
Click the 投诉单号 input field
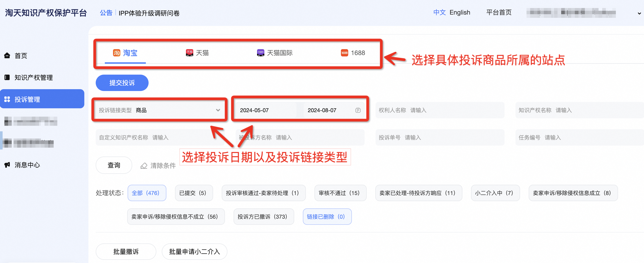tap(440, 137)
